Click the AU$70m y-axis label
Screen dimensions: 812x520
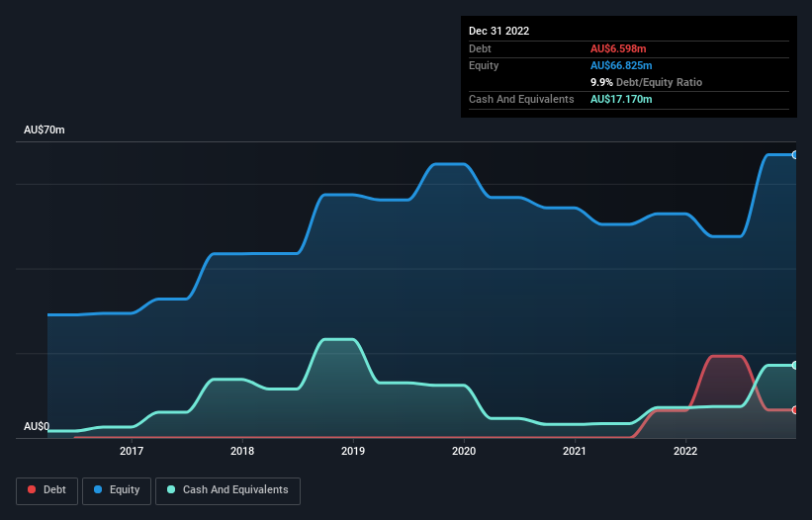pos(45,130)
